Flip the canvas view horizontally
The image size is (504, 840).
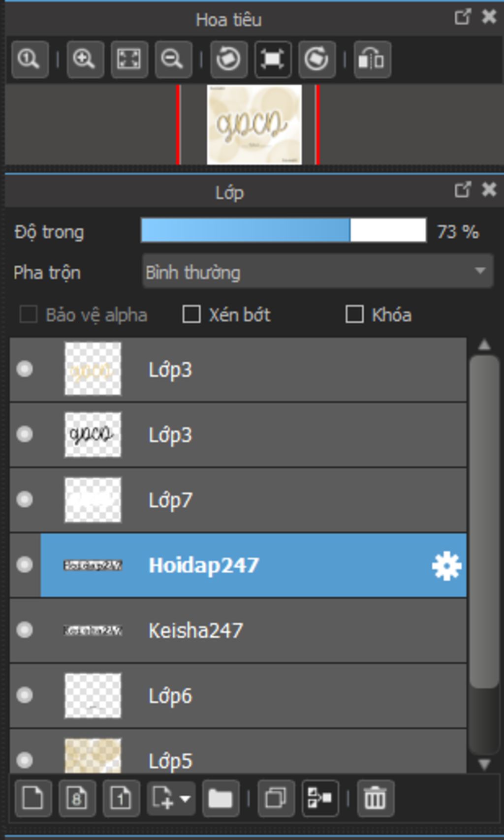point(372,60)
